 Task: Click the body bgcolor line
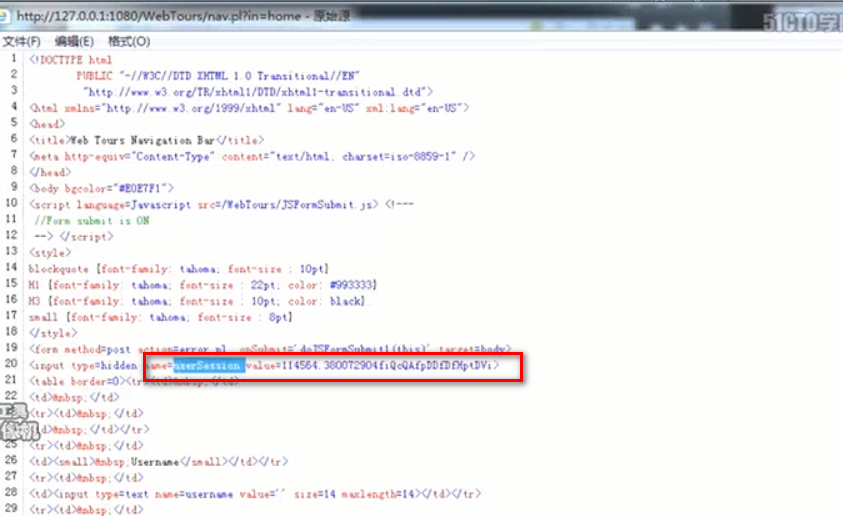click(x=102, y=189)
